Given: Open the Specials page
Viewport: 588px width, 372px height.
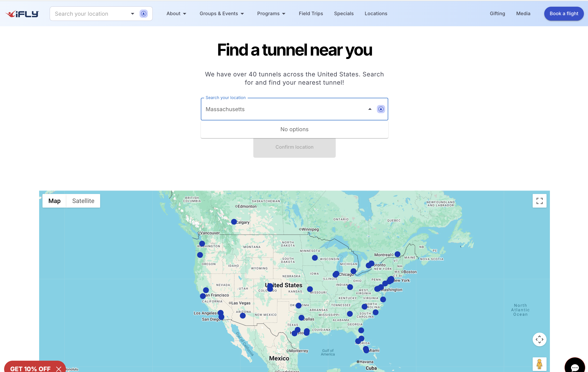Looking at the screenshot, I should [344, 14].
